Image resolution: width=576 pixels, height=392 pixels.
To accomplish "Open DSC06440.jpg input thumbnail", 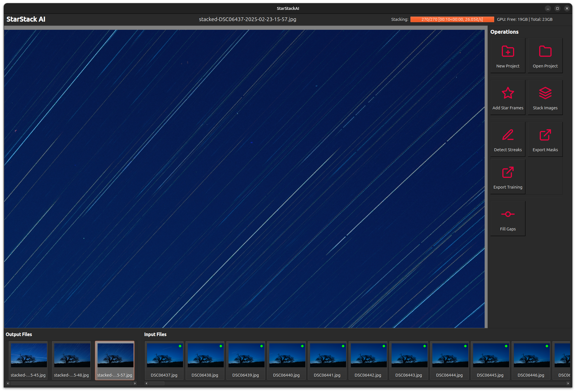I will (x=287, y=355).
